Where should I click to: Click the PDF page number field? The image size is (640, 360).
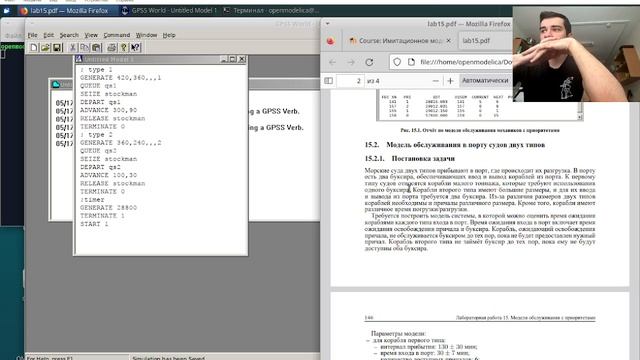(x=350, y=81)
